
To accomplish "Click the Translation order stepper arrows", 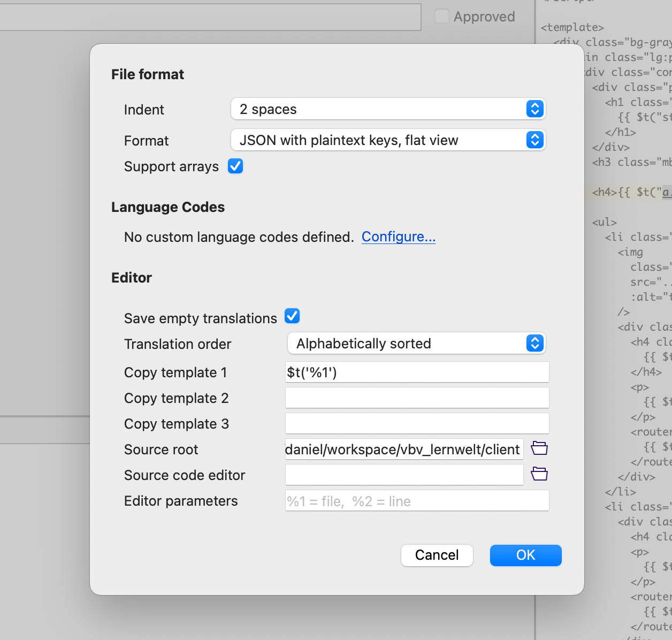I will click(x=535, y=344).
